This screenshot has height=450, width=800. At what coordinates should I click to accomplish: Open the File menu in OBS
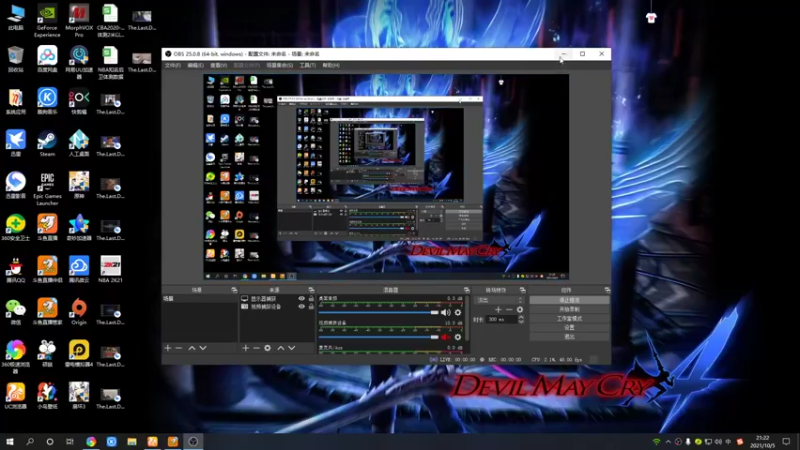172,65
